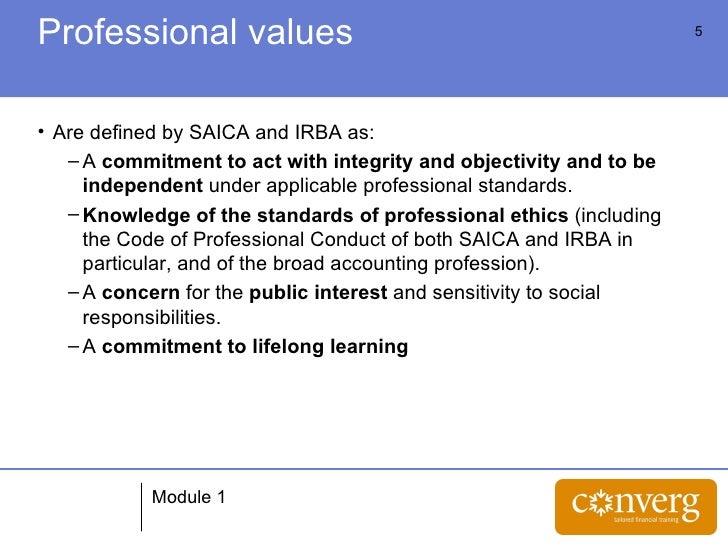Click the Module 1 footer label
The image size is (728, 546).
pos(188,497)
